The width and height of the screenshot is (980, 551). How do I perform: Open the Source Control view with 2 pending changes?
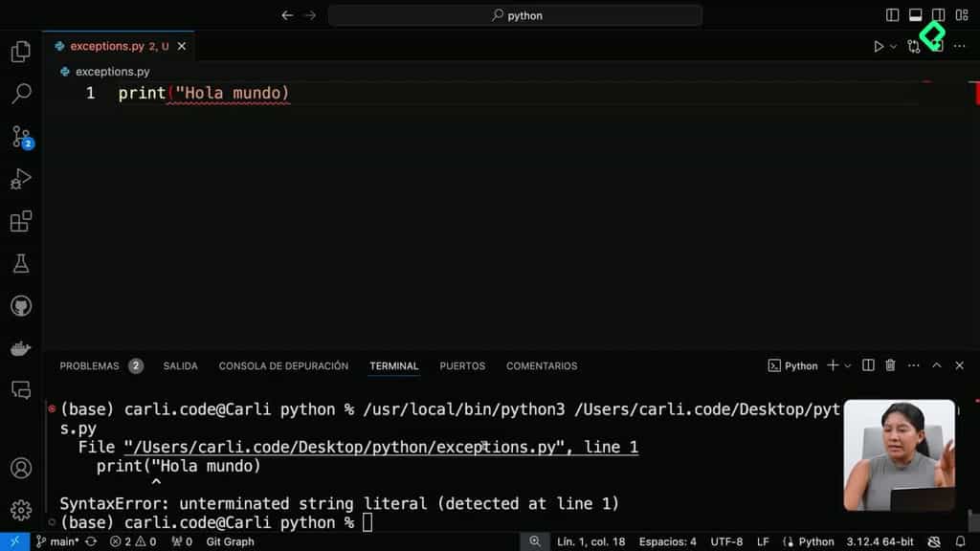(x=19, y=136)
